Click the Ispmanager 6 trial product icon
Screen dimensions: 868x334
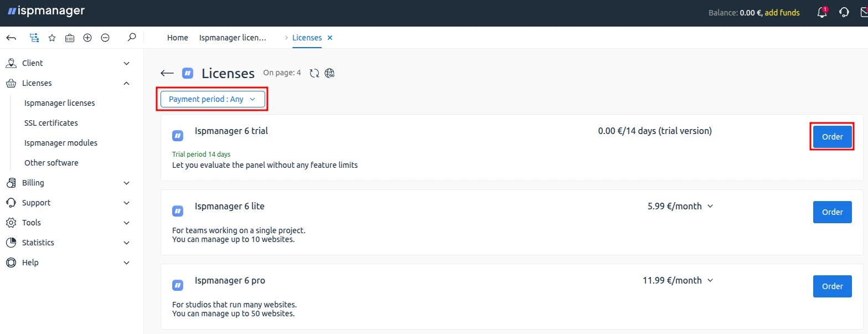pos(178,135)
